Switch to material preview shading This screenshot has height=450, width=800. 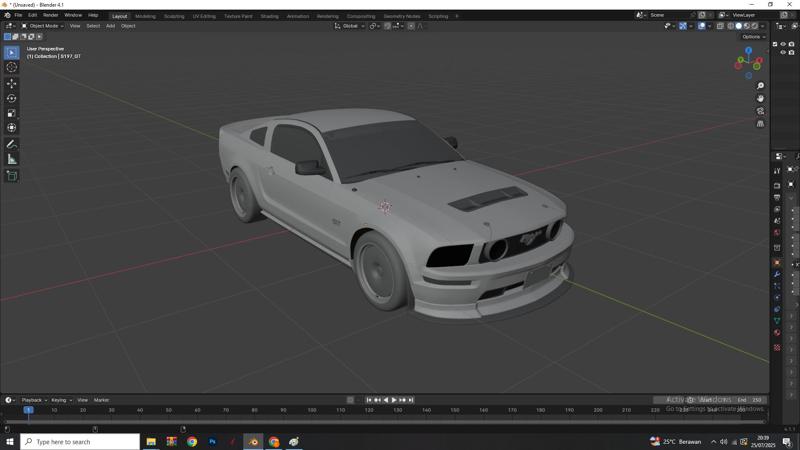(x=746, y=26)
